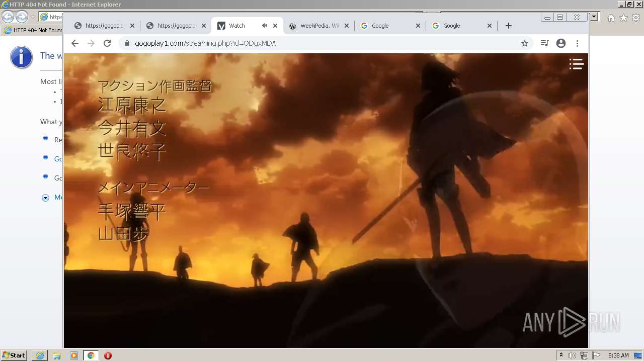Mute the Watch tab via speaker icon

pos(264,26)
